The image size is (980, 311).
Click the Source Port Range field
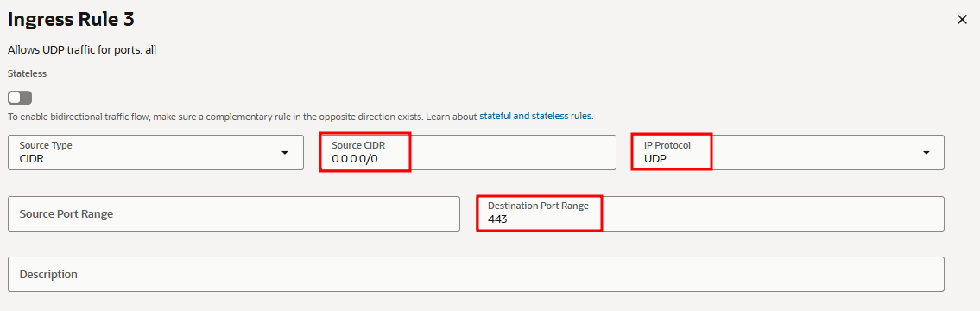click(x=234, y=214)
